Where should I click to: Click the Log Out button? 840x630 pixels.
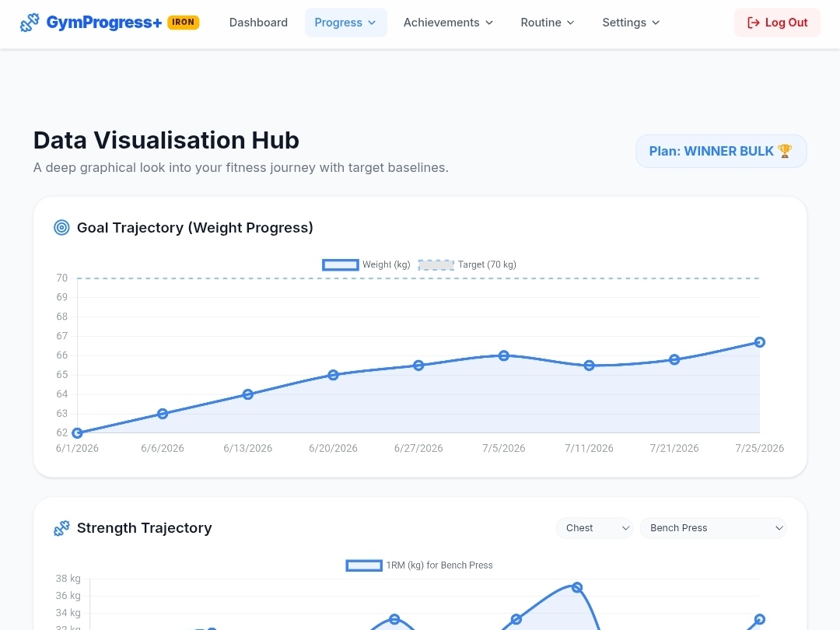pos(777,23)
